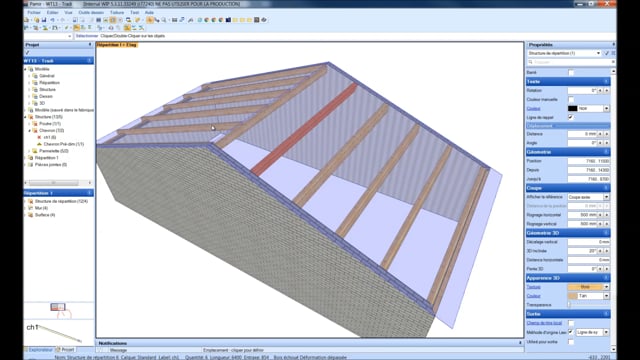Open the Outils dessin menu
The image size is (640, 360).
[91, 13]
